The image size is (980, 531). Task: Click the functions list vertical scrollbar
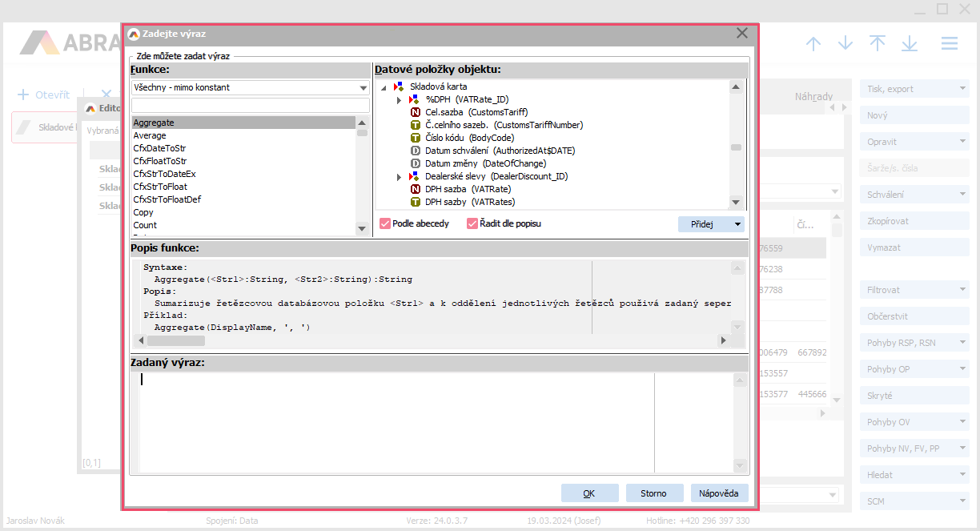362,175
